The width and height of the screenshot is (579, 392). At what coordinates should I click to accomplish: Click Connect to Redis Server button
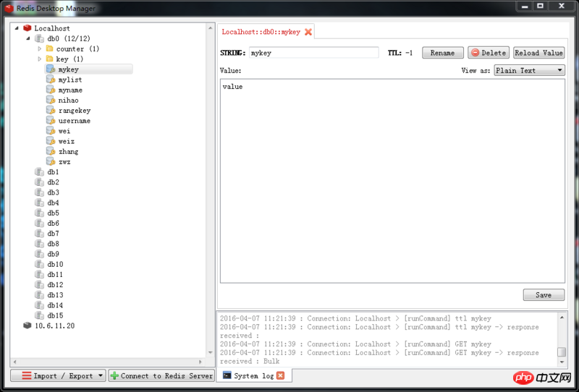point(161,376)
